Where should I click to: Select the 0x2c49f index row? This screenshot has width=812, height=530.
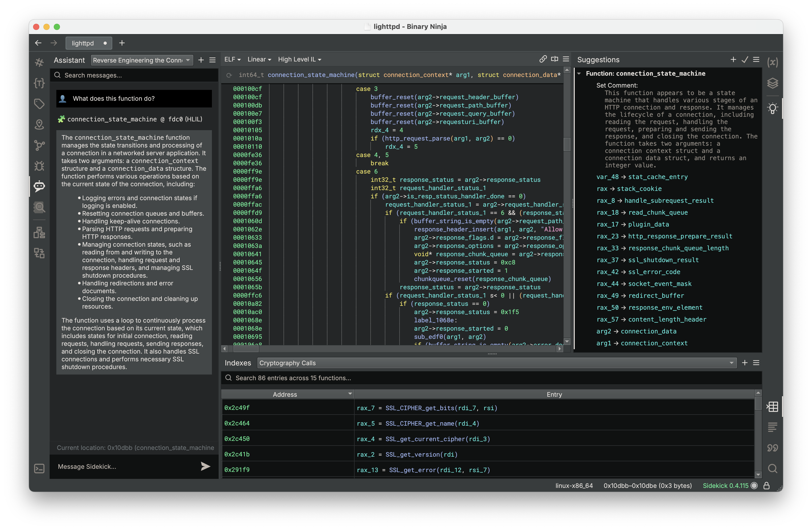488,408
